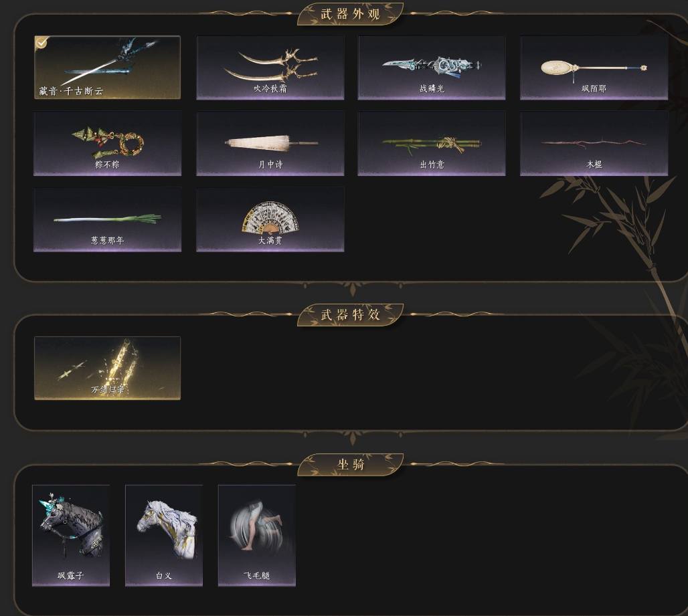
Task: Select the 木棍 wooden stick skin
Action: (594, 143)
